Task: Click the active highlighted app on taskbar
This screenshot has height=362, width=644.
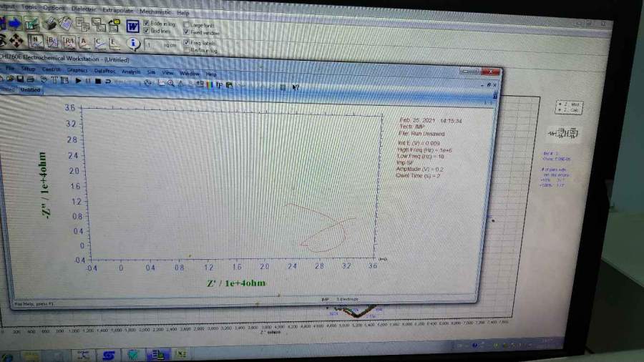Action: (x=157, y=354)
